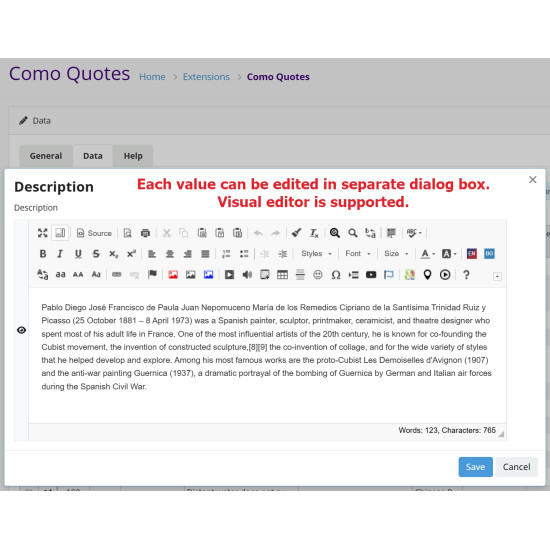Toggle Show Blocks in the editor toolbar
This screenshot has height=550, width=550.
60,233
